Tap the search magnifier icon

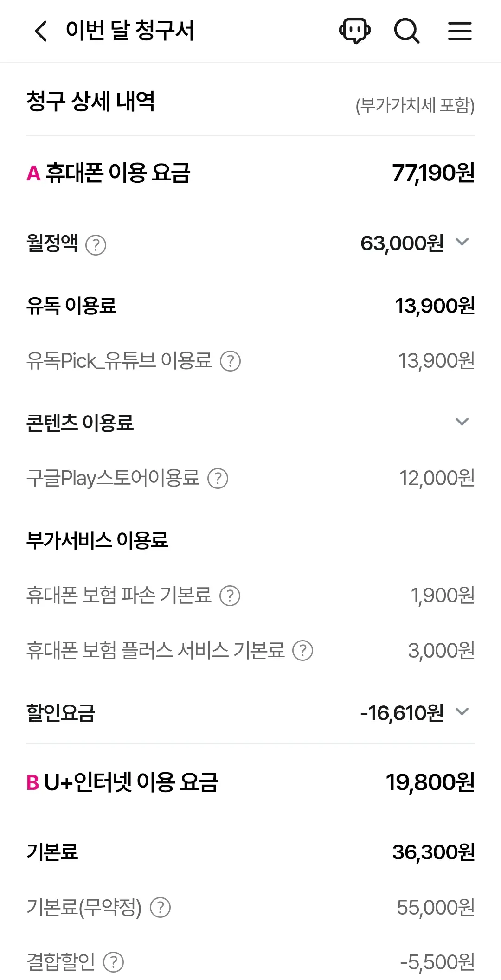[407, 31]
